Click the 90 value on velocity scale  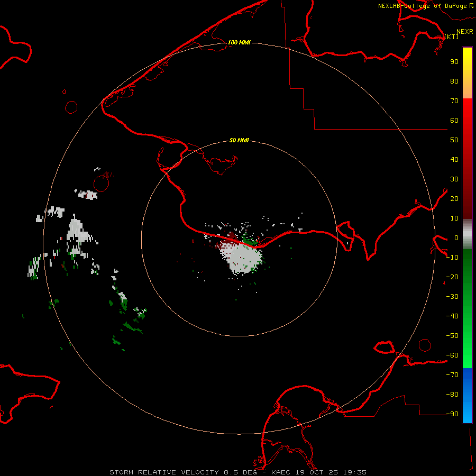pyautogui.click(x=454, y=62)
